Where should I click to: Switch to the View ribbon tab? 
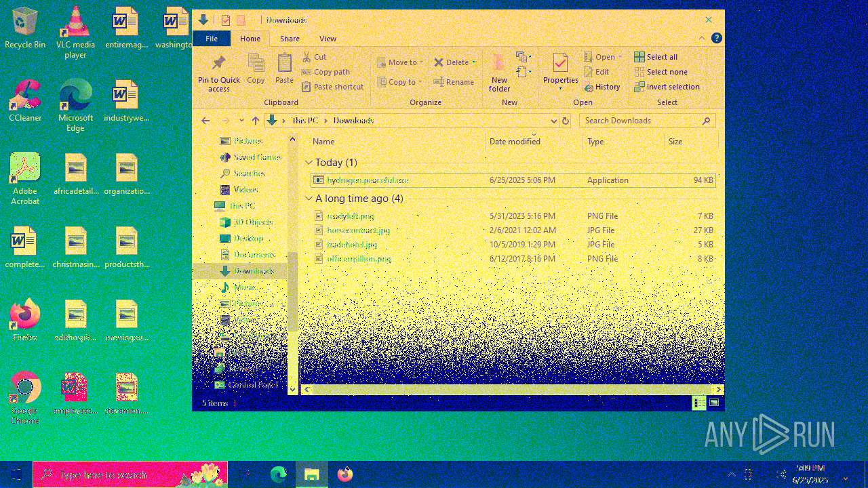[x=328, y=39]
